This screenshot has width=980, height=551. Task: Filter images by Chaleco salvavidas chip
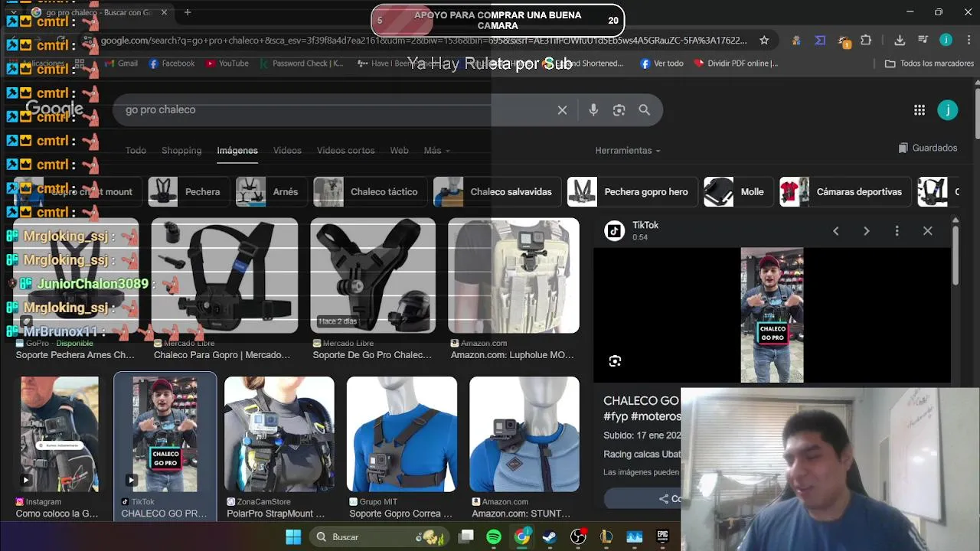pos(496,192)
